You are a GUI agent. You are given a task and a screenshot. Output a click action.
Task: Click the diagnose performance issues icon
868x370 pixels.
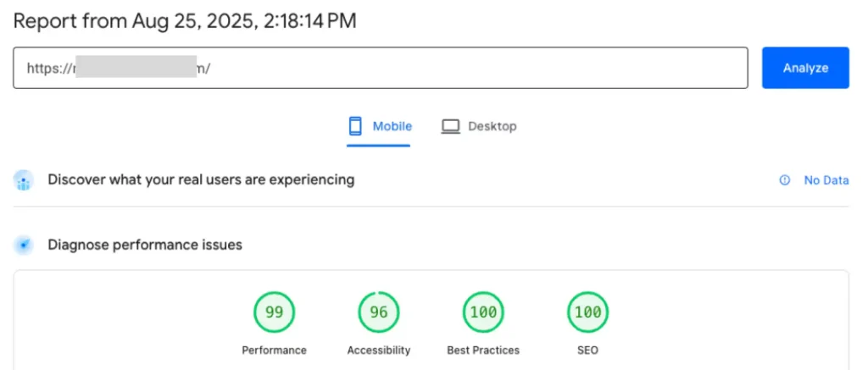24,245
